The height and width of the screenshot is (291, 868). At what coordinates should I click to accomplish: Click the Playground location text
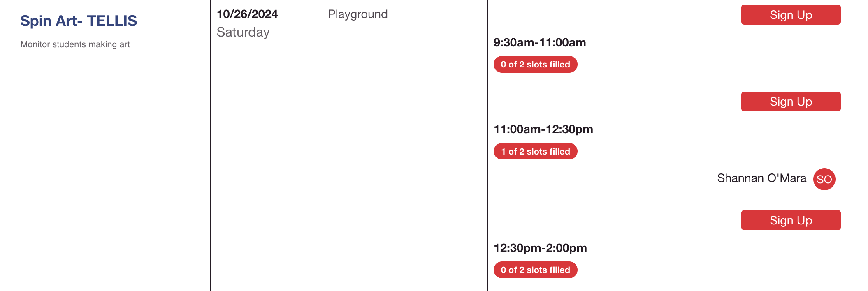click(x=357, y=14)
